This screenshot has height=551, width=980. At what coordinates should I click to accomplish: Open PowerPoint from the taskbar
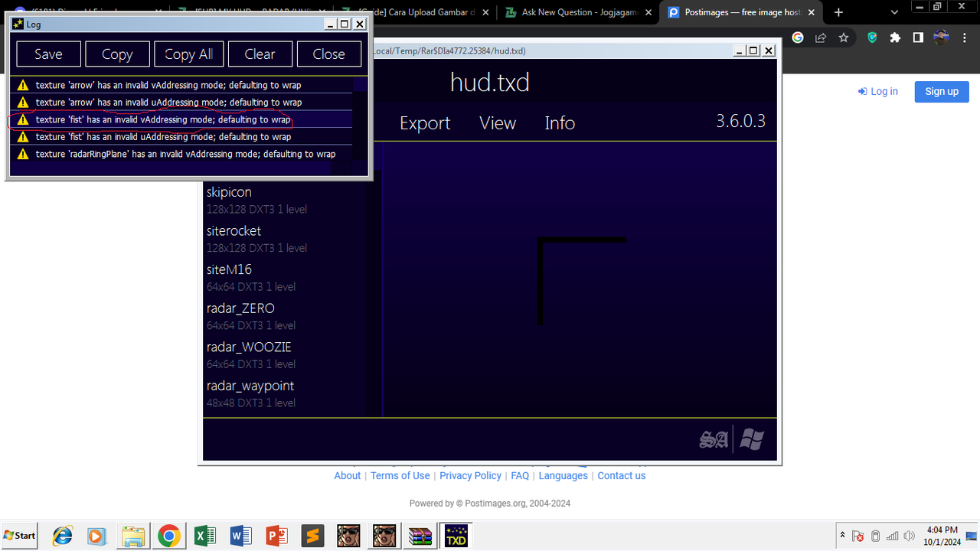click(276, 535)
